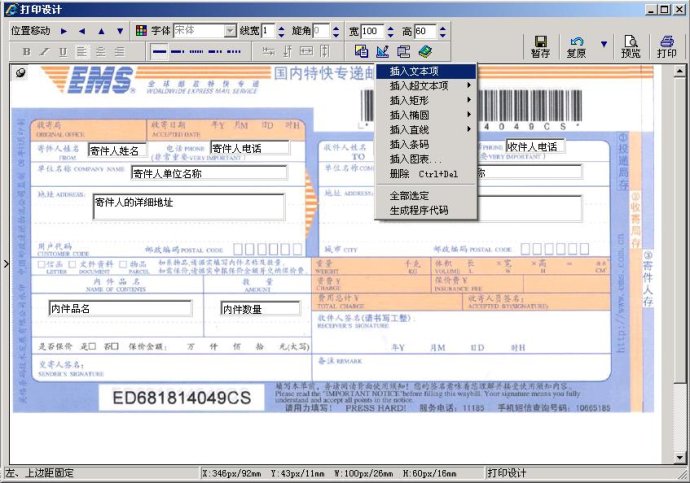This screenshot has width=690, height=483.
Task: Click the 打印 printer icon
Action: (666, 46)
